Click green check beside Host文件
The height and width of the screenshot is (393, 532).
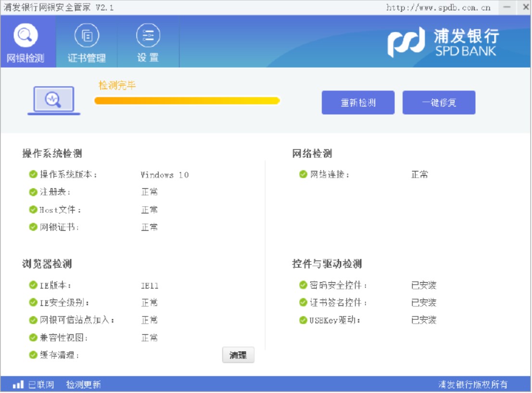33,210
